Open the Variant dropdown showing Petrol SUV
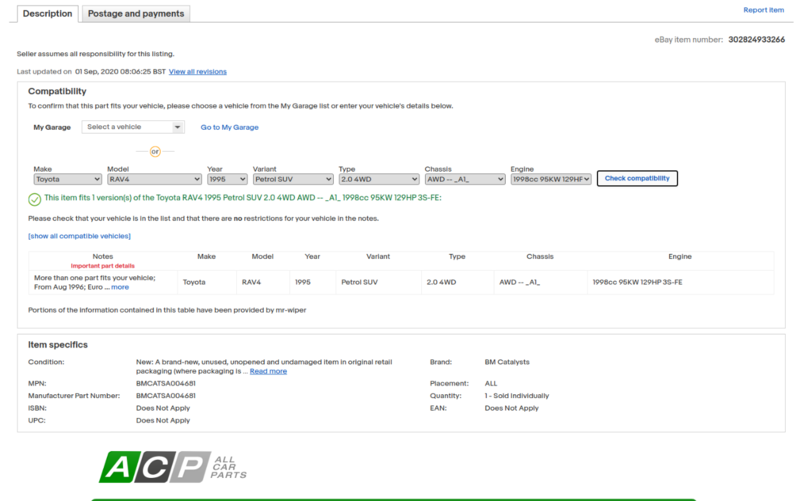The height and width of the screenshot is (501, 800). (x=293, y=180)
